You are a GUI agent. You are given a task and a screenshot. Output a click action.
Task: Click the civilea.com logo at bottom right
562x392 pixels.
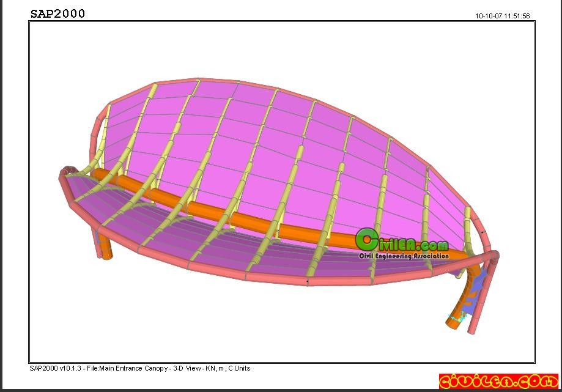pos(498,381)
